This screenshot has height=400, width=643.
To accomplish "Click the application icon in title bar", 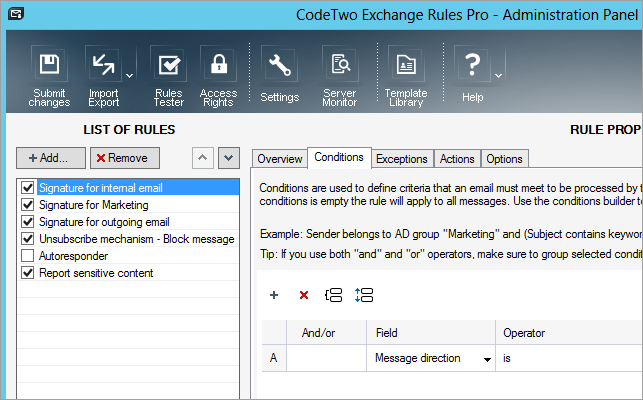I will pyautogui.click(x=16, y=14).
